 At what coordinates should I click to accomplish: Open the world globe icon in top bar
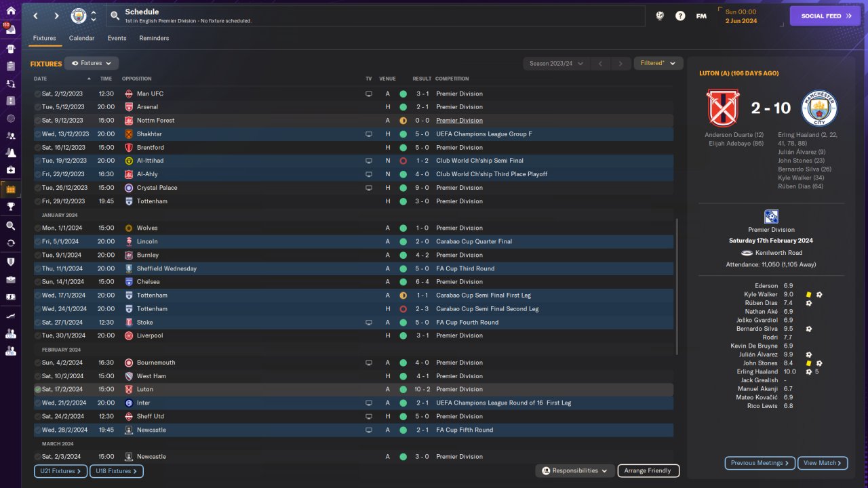(x=660, y=16)
